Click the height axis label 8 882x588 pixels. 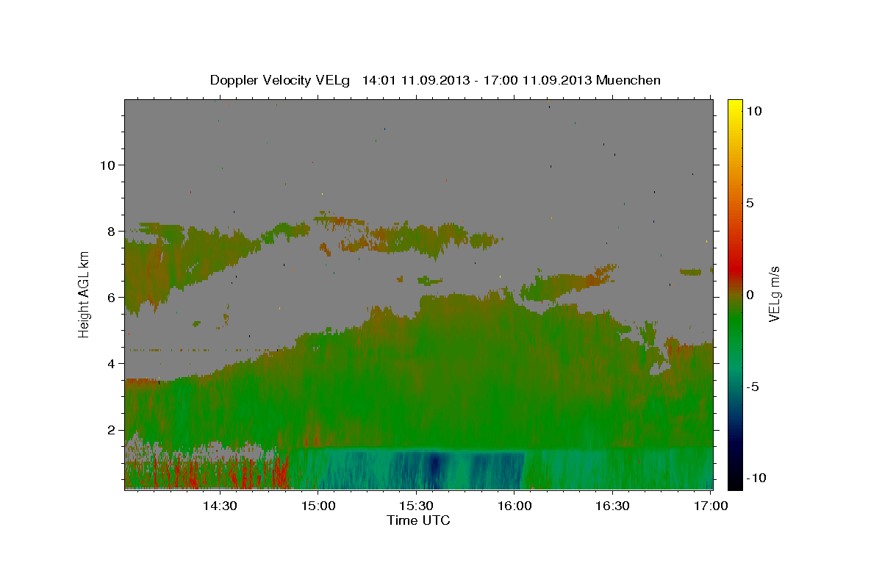(x=110, y=231)
